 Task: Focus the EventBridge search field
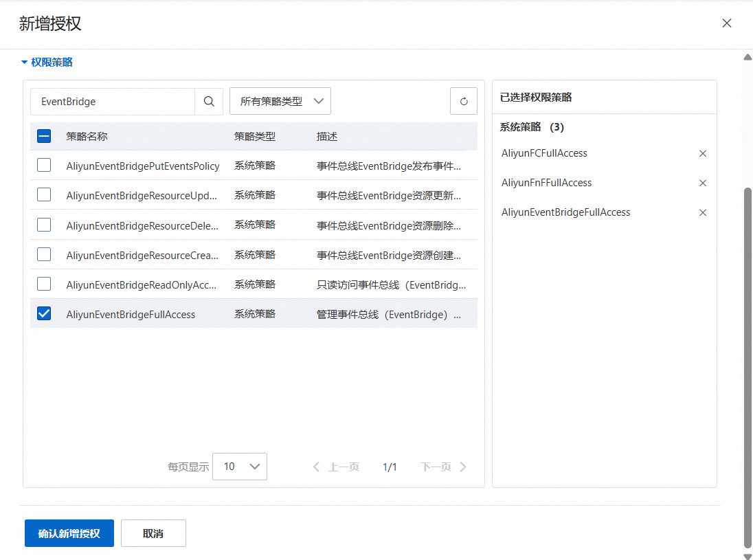tap(113, 101)
